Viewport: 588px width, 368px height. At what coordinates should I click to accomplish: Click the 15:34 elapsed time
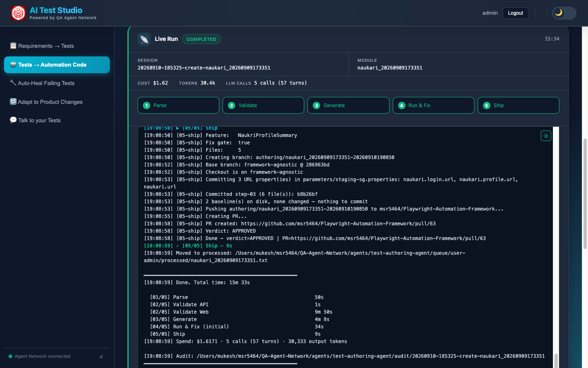point(552,39)
